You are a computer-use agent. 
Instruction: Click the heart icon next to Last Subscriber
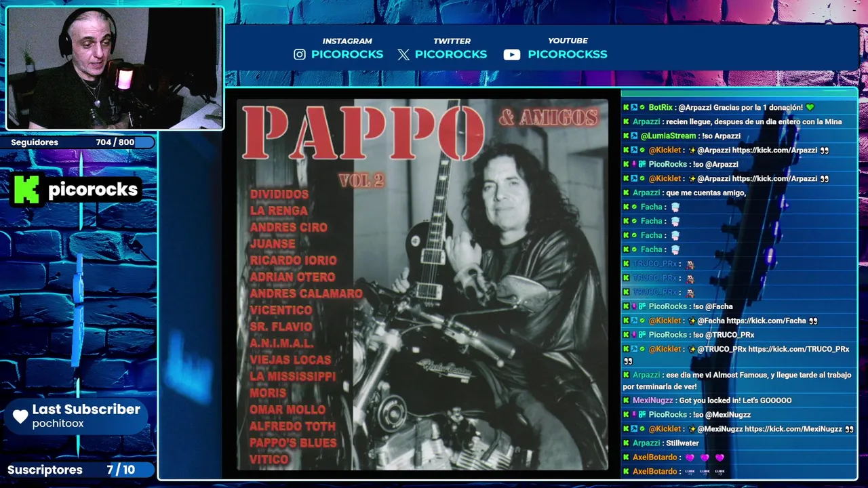(x=20, y=416)
